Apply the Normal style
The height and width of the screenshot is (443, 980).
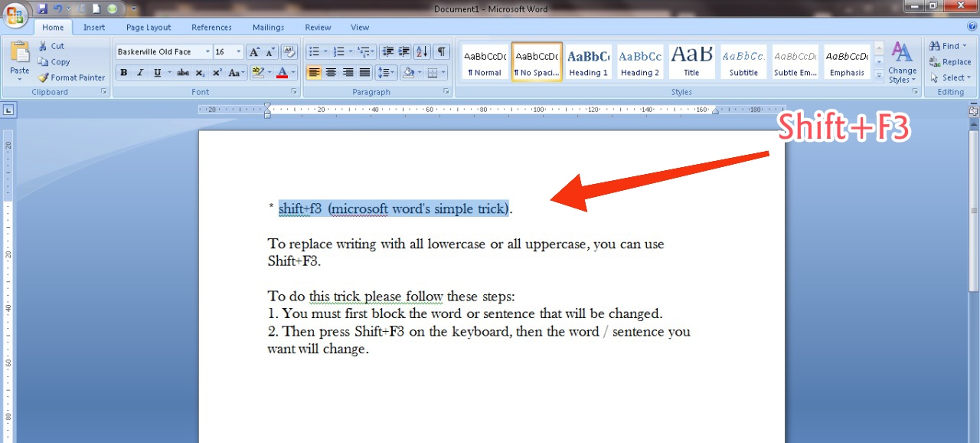[x=485, y=61]
